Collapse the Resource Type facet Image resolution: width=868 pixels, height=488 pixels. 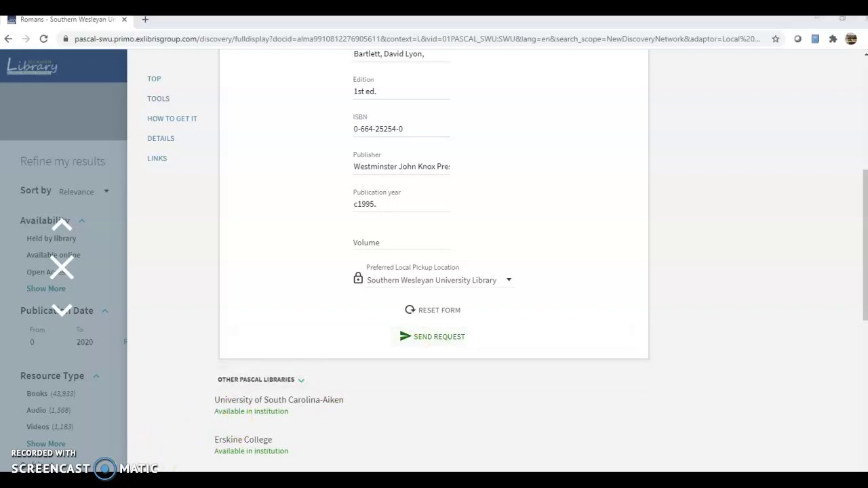[x=96, y=375]
